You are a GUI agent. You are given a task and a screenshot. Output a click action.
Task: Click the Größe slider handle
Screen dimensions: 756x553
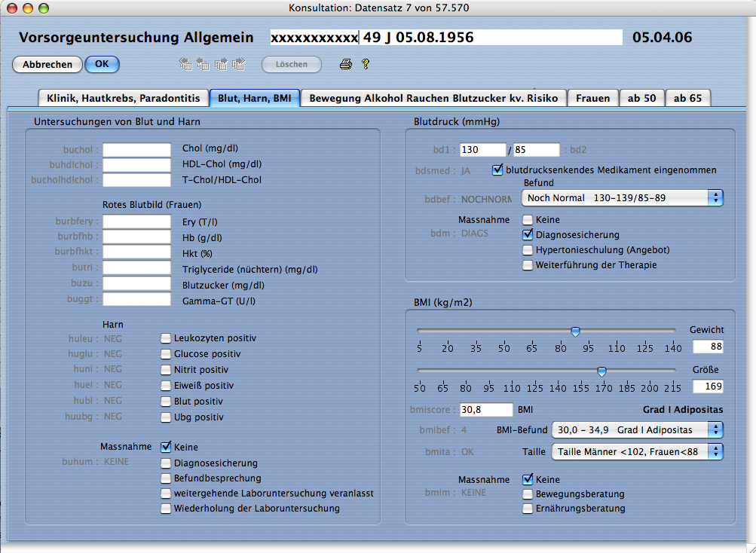(x=601, y=371)
